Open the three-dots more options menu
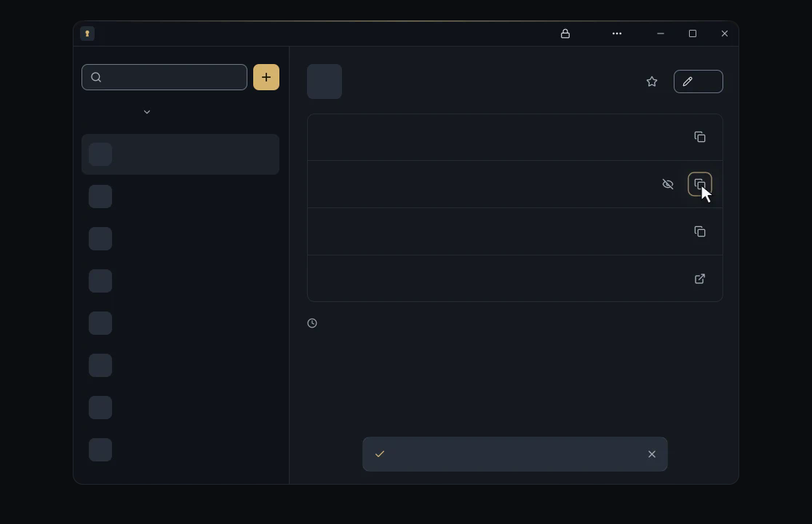Screen dimensions: 812x524 pyautogui.click(x=617, y=33)
